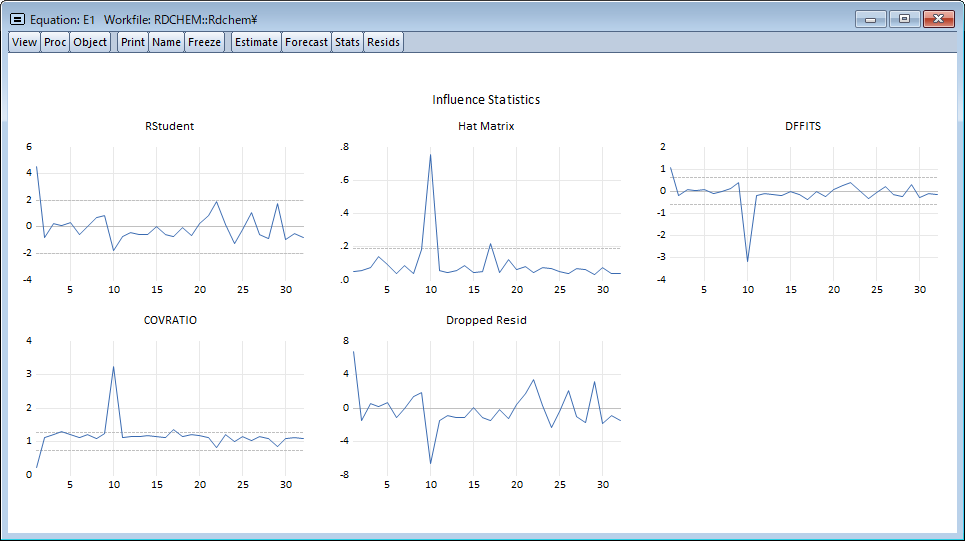965x541 pixels.
Task: Click the Dropped Resid trough at observation 10
Action: tap(431, 463)
